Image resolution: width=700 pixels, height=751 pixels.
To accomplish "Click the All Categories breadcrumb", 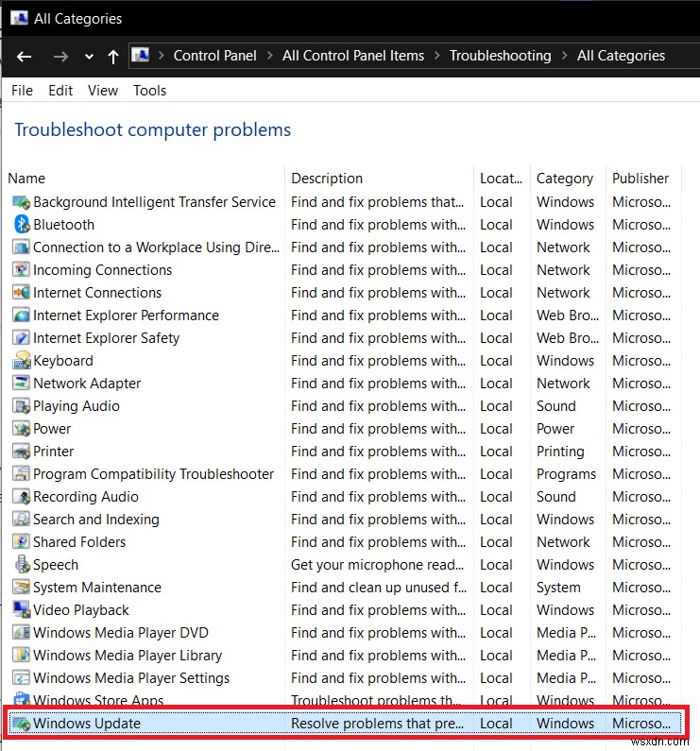I will 621,56.
